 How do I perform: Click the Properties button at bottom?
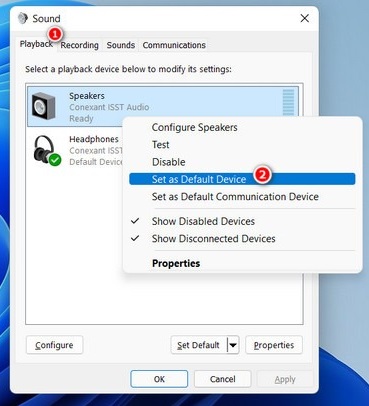(274, 345)
